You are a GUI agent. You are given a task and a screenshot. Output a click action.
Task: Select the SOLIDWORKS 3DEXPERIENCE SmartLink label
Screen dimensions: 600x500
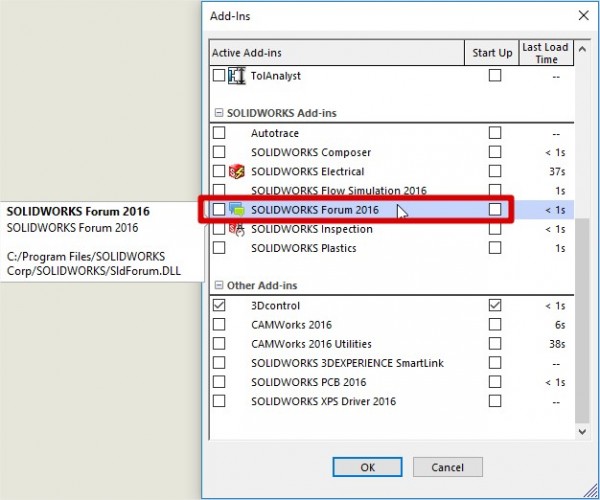(x=347, y=363)
